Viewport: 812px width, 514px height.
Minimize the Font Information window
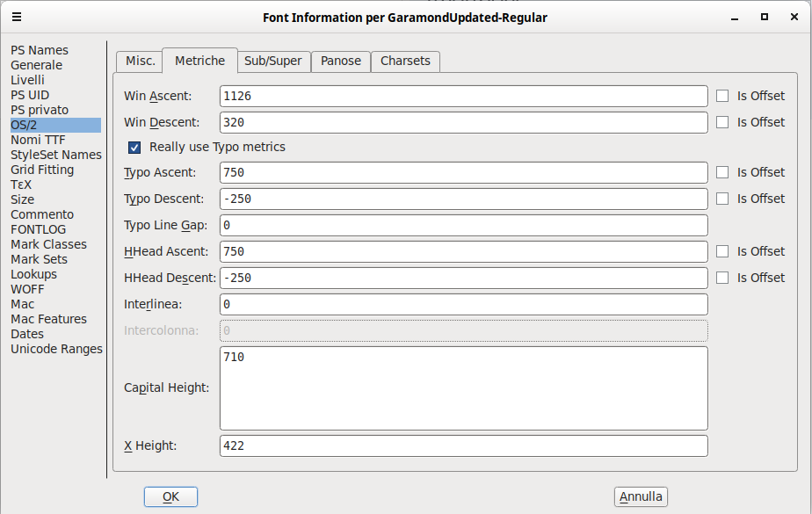(x=735, y=18)
